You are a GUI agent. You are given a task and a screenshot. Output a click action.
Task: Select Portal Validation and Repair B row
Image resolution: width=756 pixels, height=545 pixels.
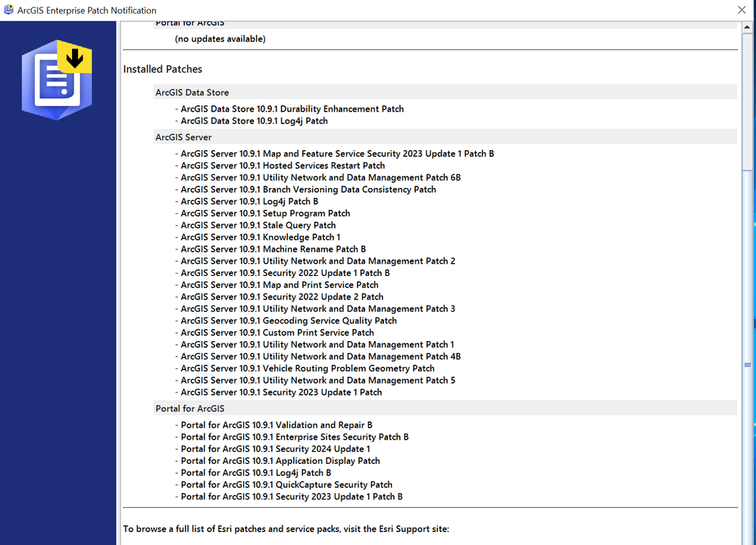pyautogui.click(x=273, y=425)
